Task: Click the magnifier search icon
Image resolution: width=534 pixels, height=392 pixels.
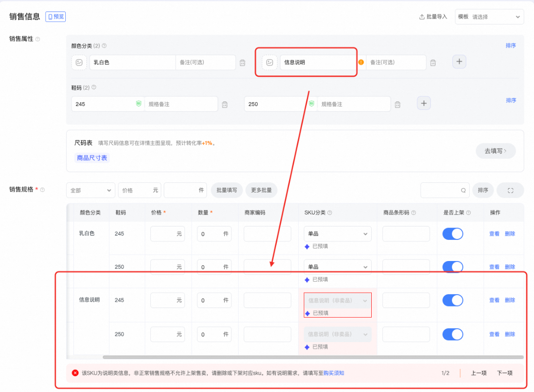Action: pyautogui.click(x=463, y=190)
